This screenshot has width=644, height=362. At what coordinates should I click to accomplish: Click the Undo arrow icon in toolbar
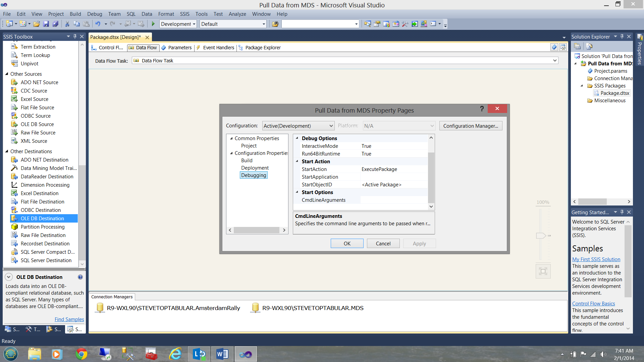(98, 24)
